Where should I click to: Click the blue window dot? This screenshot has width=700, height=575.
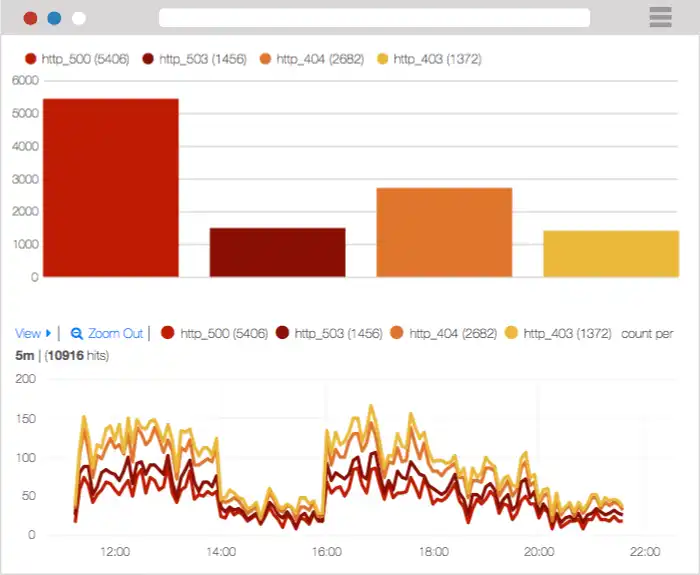click(x=54, y=18)
